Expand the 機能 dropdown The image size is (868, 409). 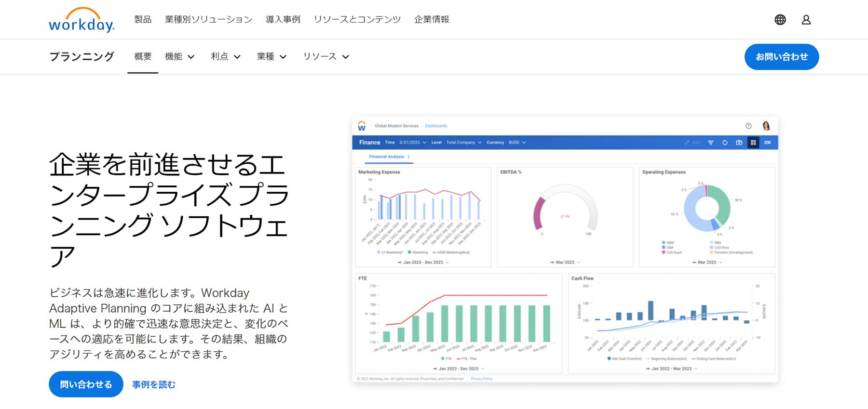[180, 57]
